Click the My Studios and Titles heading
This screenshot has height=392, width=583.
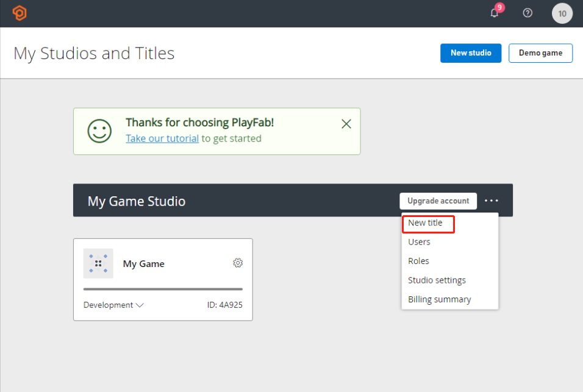coord(94,53)
